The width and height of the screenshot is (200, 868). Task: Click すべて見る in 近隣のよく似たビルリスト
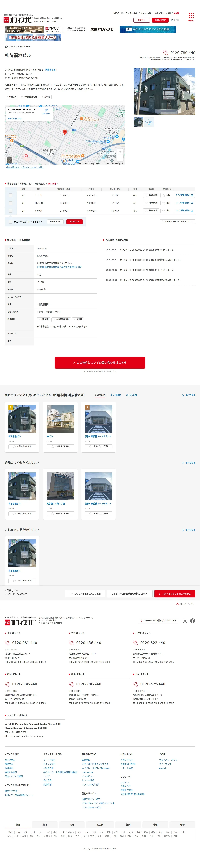coord(189,463)
